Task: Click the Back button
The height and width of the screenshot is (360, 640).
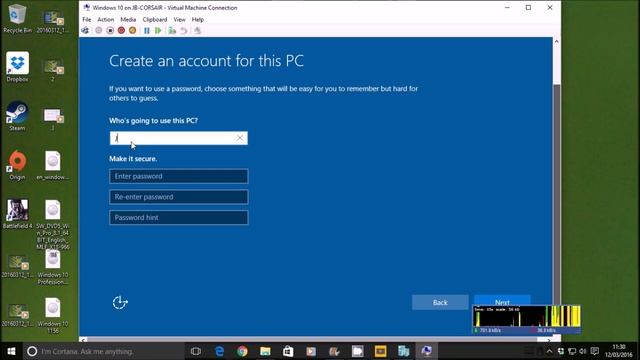Action: (x=440, y=302)
